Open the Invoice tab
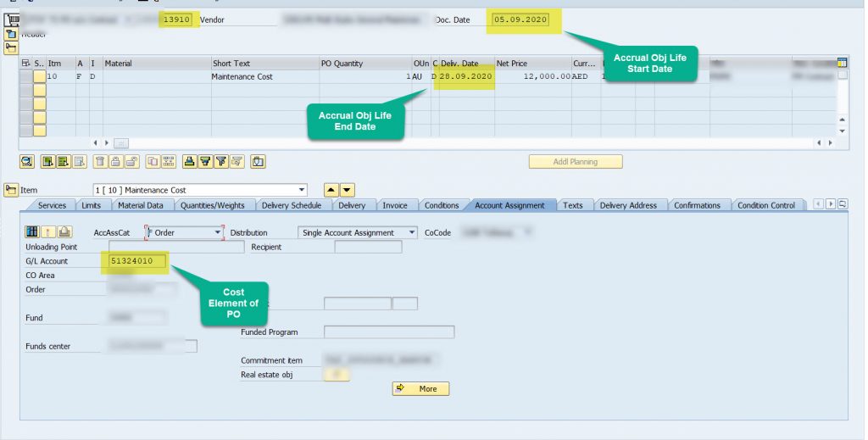 tap(395, 205)
